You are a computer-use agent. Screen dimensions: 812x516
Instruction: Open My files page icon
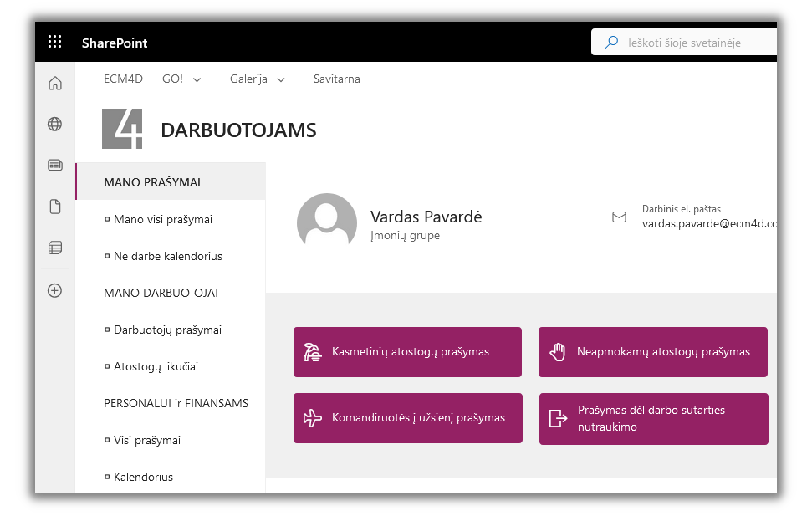coord(55,207)
